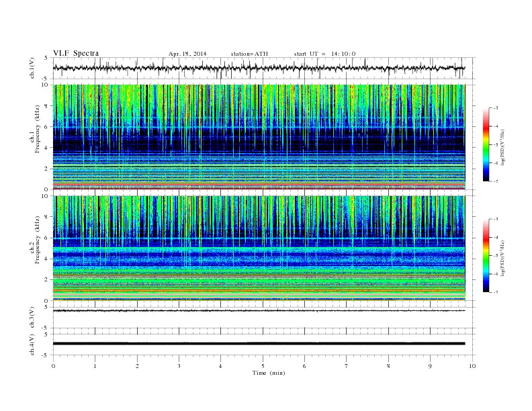Click the '9' minute tick label
The image size is (532, 411).
tap(430, 366)
